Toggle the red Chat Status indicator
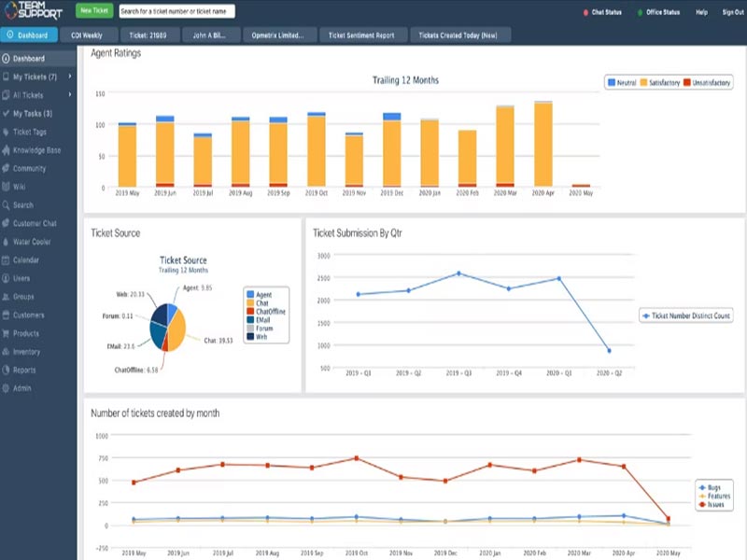This screenshot has width=747, height=560. 585,13
